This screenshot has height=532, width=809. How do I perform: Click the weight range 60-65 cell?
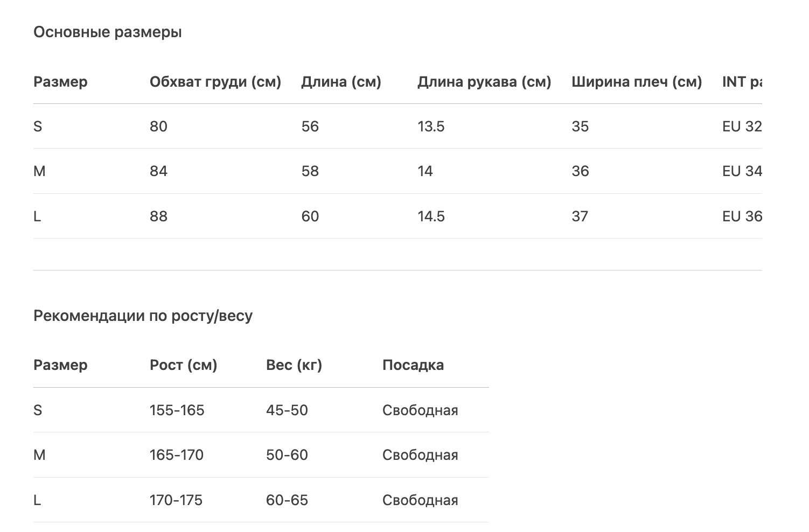coord(287,500)
